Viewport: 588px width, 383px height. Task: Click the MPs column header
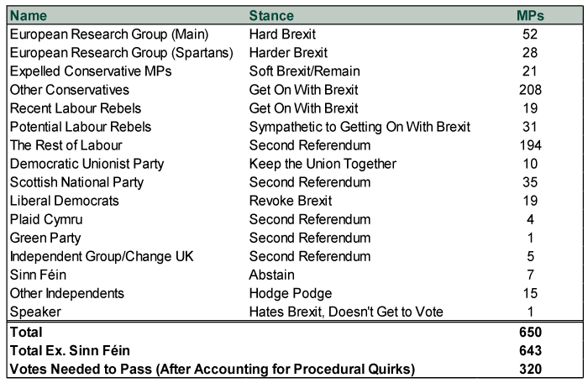(x=530, y=16)
